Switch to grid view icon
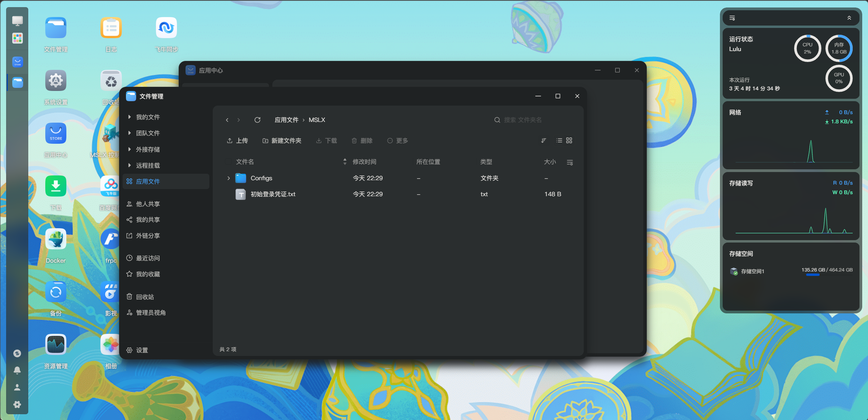 click(x=569, y=140)
